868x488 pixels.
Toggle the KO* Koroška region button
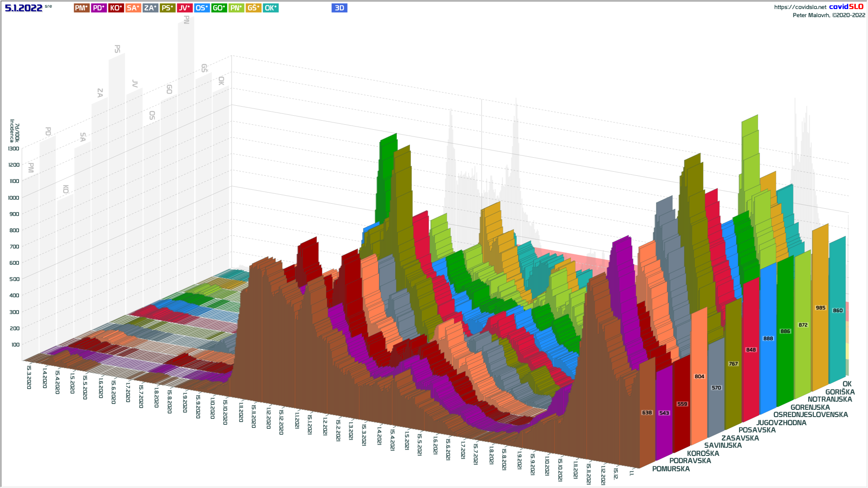click(116, 8)
